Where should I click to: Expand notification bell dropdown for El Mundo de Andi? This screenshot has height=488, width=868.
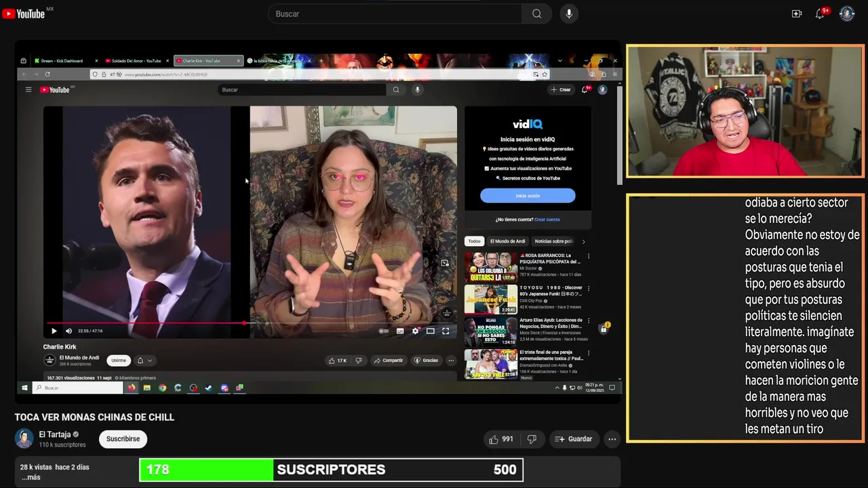point(144,361)
